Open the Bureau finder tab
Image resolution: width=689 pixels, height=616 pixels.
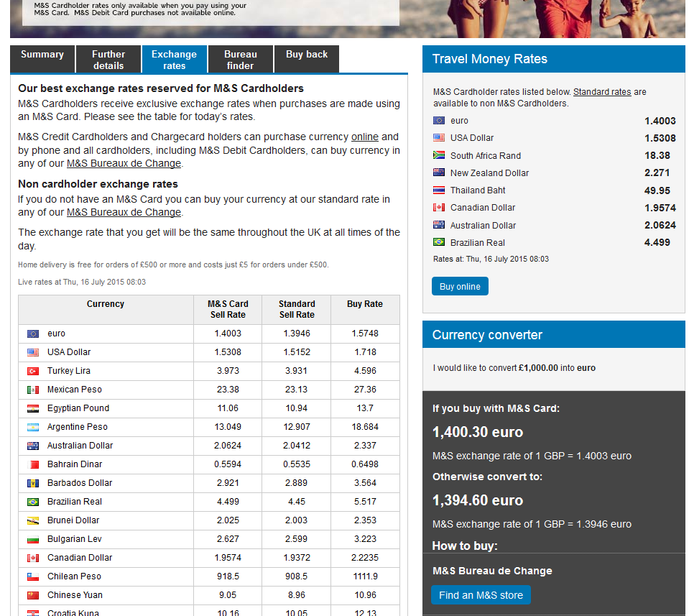tap(241, 59)
